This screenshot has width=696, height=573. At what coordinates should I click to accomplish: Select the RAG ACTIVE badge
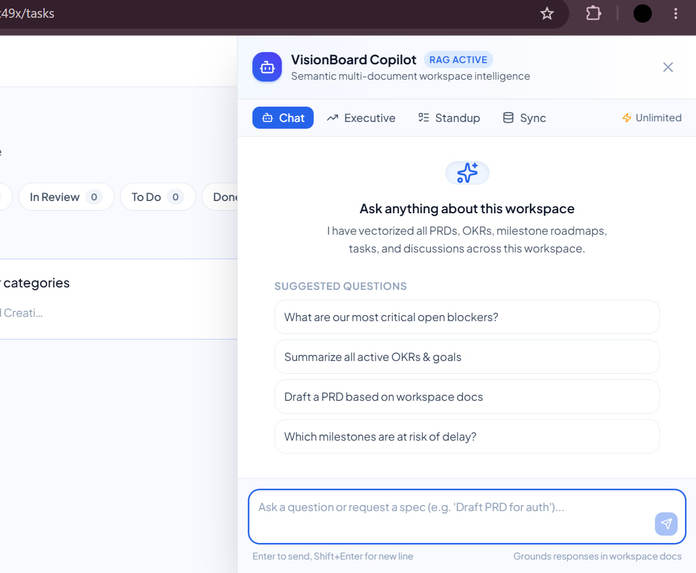pos(458,60)
